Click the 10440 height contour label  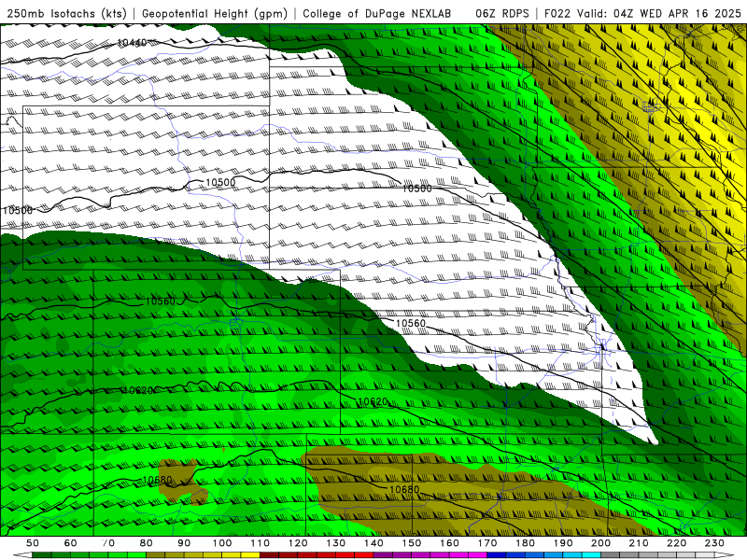point(132,43)
